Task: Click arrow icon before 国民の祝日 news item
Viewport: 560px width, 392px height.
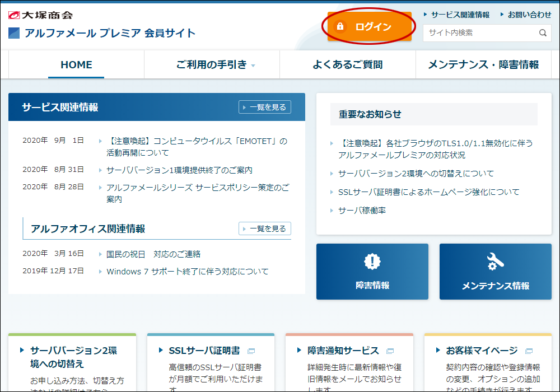Action: (100, 254)
